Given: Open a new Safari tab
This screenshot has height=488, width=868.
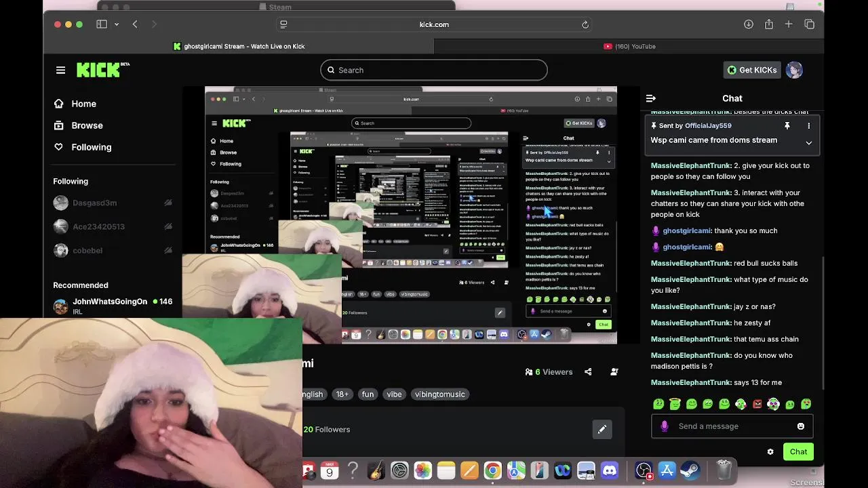Looking at the screenshot, I should tap(789, 24).
